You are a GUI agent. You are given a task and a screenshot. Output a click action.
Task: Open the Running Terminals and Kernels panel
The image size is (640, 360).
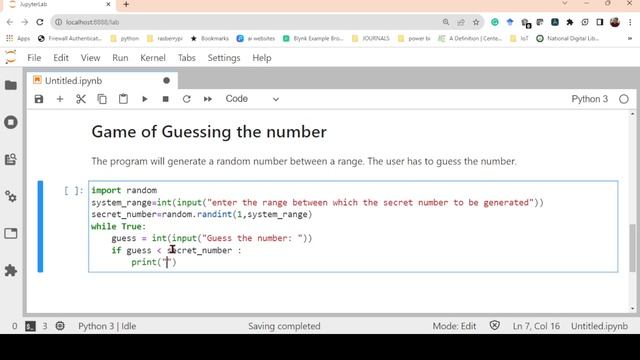coord(11,122)
